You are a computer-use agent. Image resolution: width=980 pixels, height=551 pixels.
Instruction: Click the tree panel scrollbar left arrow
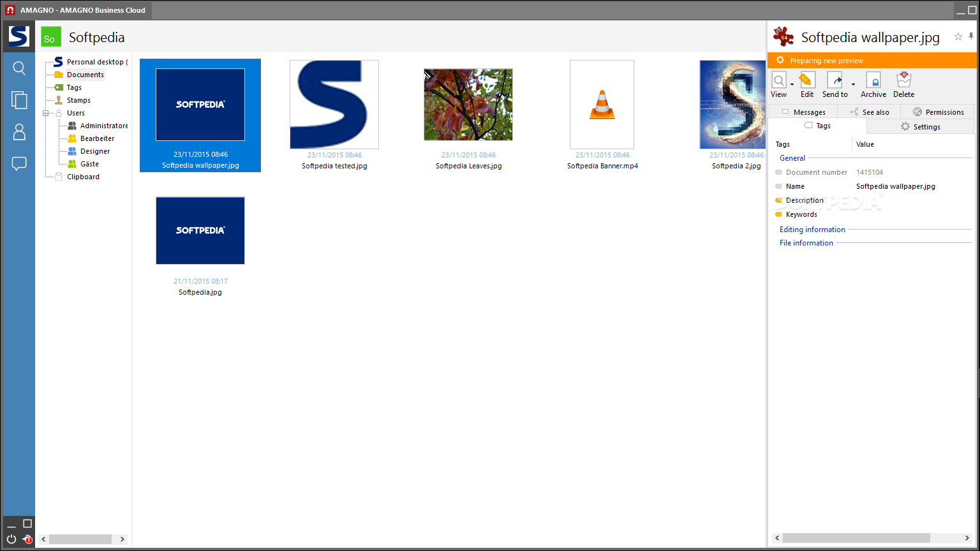pyautogui.click(x=43, y=540)
